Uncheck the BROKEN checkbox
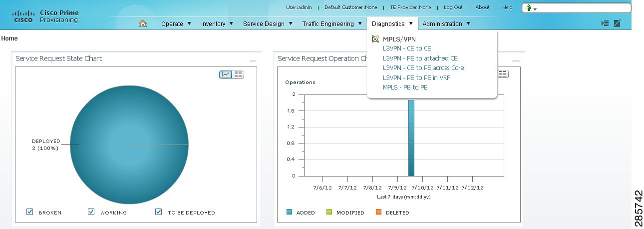Viewport: 644px width, 229px height. point(30,212)
